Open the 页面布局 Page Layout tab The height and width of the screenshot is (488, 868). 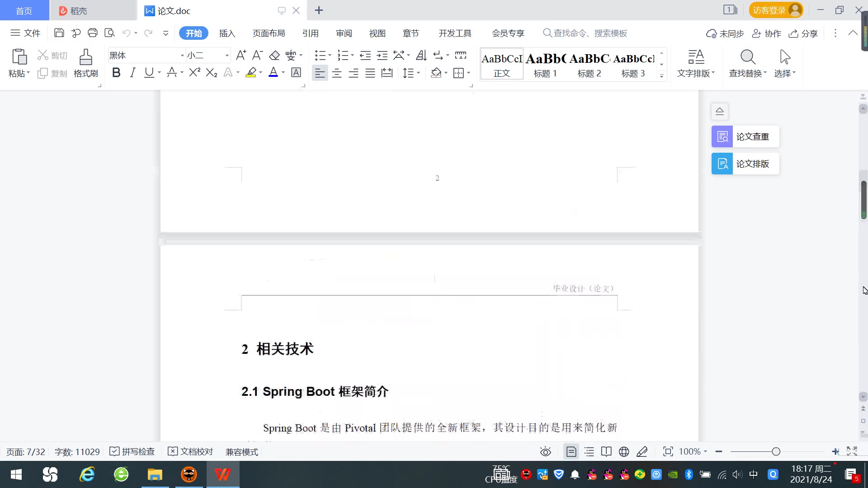tap(269, 33)
